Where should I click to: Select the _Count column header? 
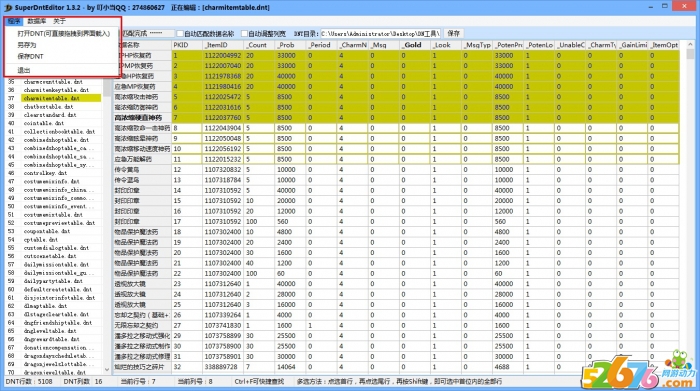click(259, 45)
